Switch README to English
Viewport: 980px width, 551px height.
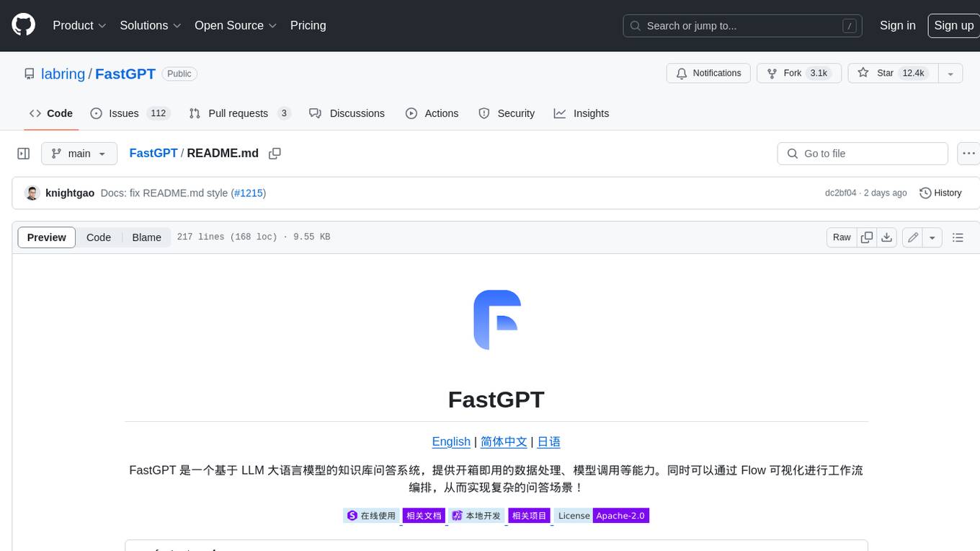(451, 442)
